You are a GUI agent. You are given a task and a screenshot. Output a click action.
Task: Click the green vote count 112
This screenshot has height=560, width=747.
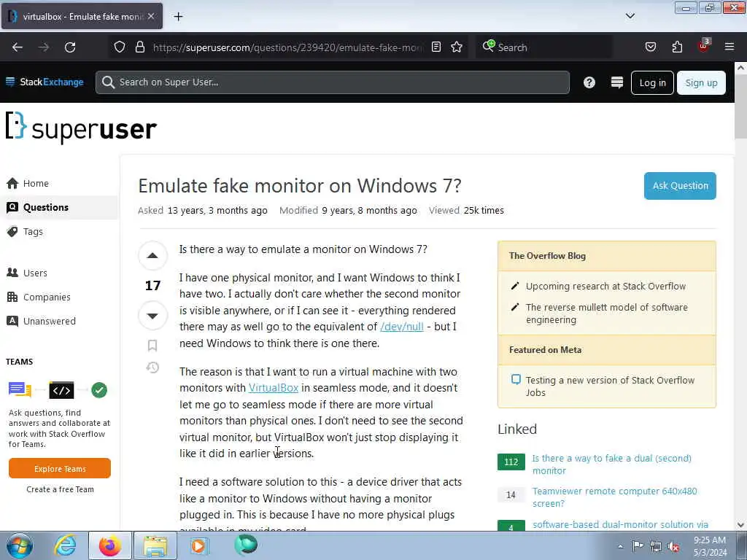[x=511, y=462]
